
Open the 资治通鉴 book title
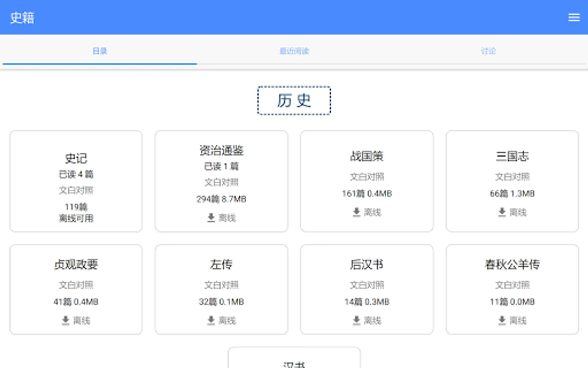click(x=221, y=150)
